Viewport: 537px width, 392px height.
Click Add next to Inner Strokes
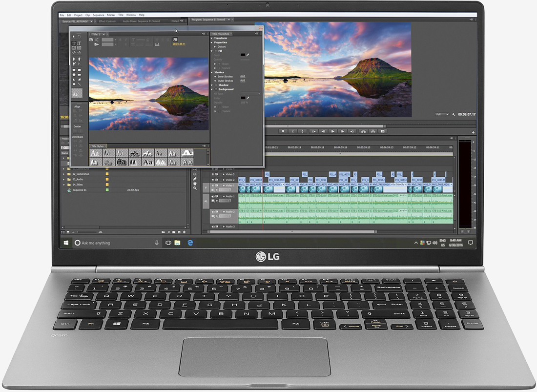click(x=243, y=76)
